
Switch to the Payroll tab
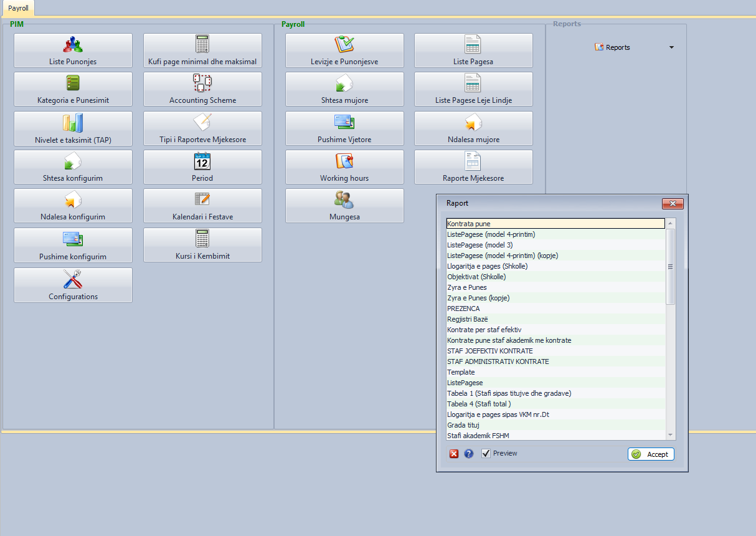point(18,8)
